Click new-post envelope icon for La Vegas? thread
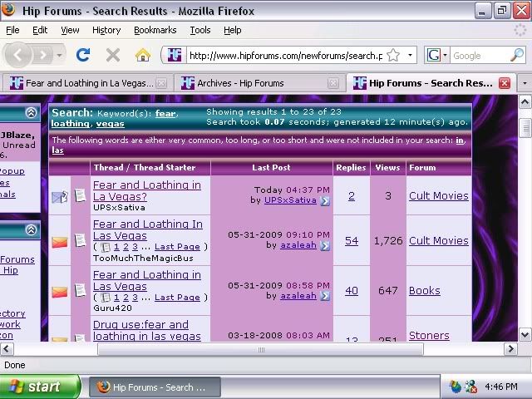Viewport: 532px width, 399px height. (x=60, y=196)
